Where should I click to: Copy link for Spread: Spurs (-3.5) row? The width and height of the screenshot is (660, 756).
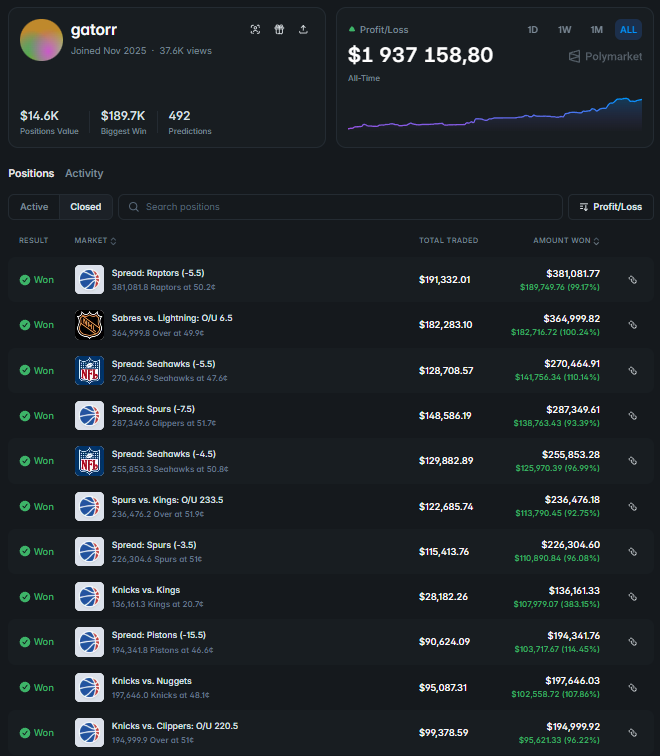(633, 552)
